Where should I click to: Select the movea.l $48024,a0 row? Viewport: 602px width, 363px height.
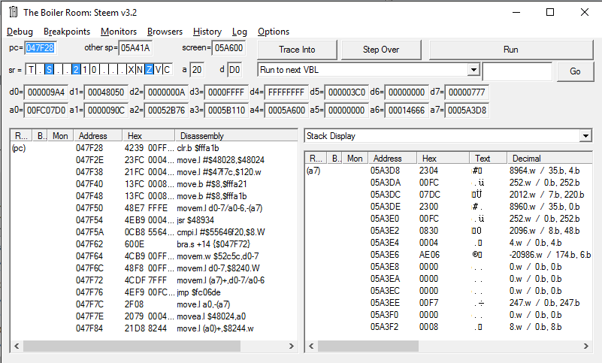click(x=154, y=317)
